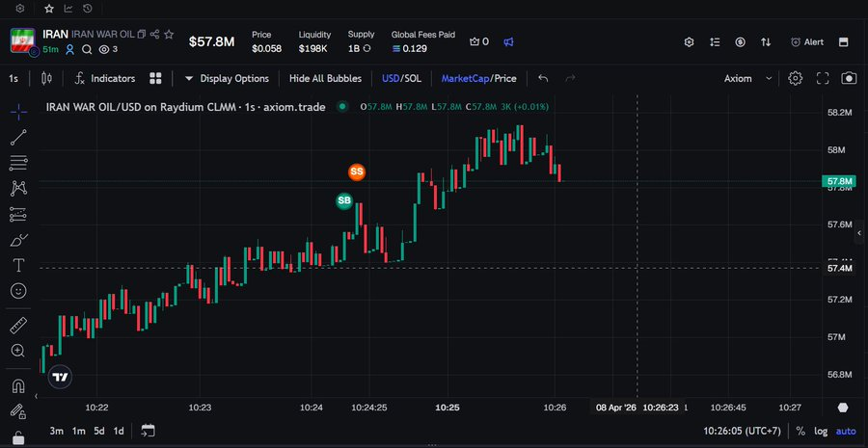Viewport: 868px width, 448px height.
Task: Toggle log scale mode
Action: [821, 431]
